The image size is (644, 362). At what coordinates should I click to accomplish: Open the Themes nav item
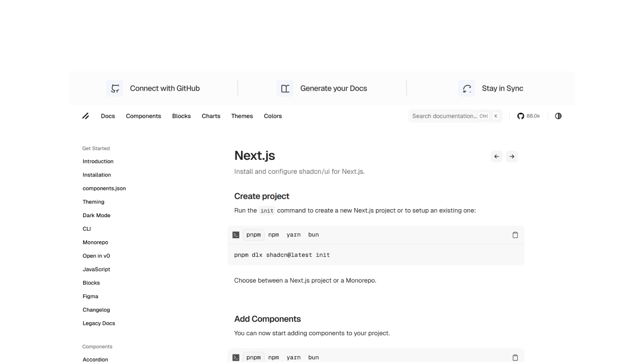tap(242, 116)
